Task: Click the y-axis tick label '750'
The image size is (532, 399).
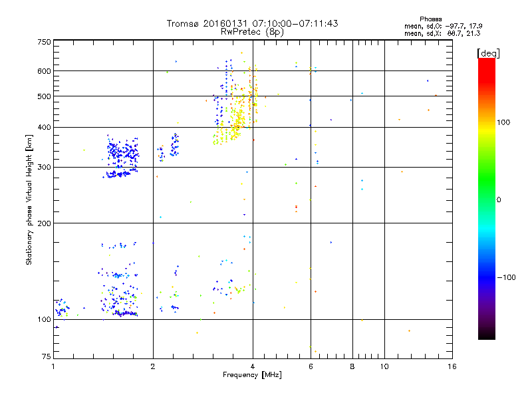Action: coord(44,42)
